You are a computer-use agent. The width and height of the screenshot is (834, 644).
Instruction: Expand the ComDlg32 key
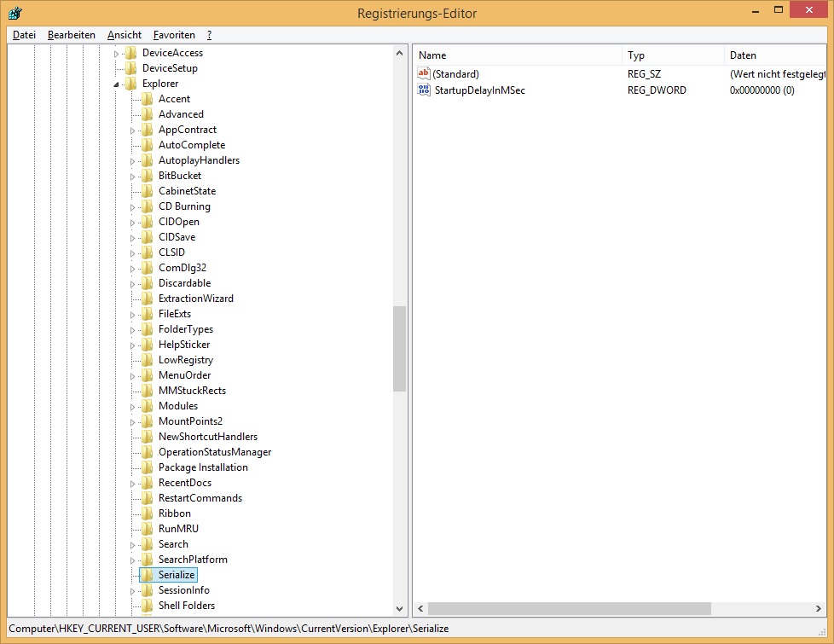click(x=132, y=268)
